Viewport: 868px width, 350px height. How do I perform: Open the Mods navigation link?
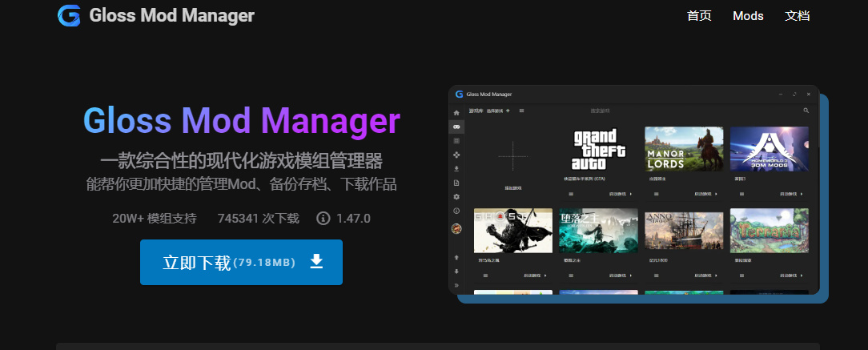[748, 16]
